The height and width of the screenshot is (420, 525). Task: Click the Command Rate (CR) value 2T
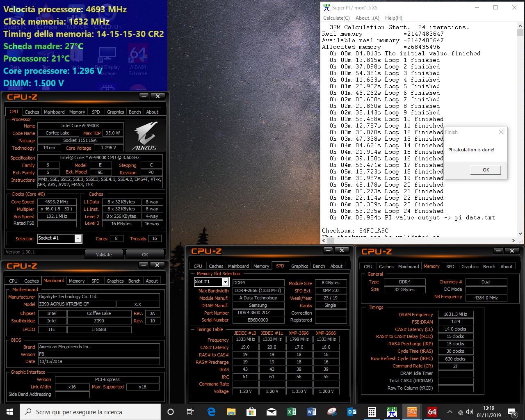(x=455, y=366)
